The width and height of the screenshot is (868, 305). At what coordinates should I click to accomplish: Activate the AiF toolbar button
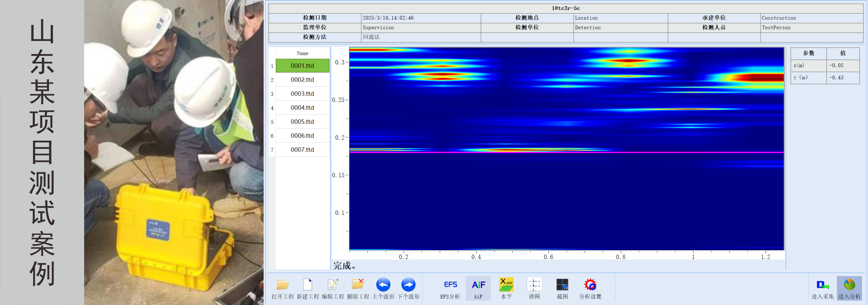click(478, 285)
